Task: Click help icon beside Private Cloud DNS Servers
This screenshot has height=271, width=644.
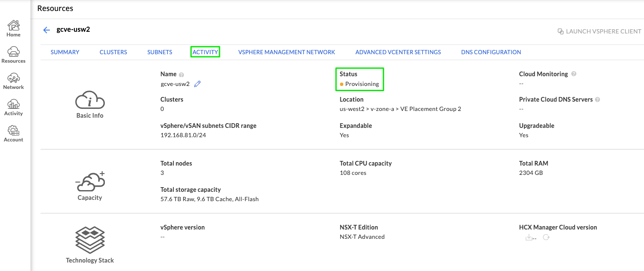Action: pyautogui.click(x=597, y=100)
